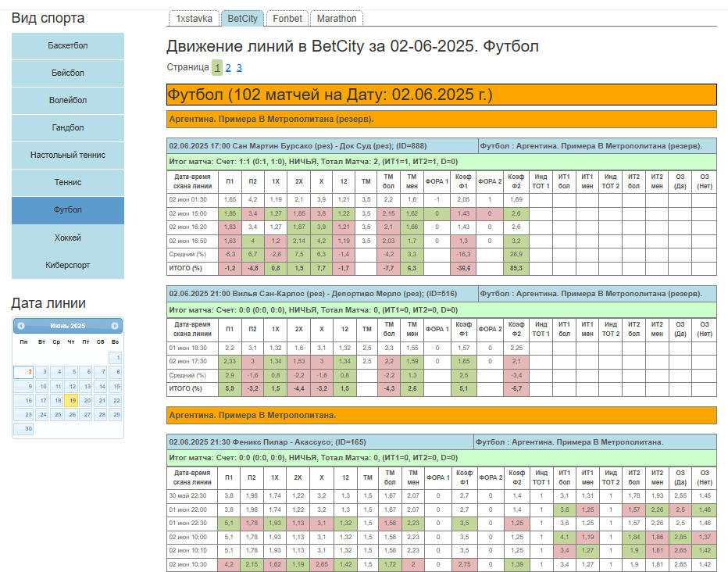Click current page number 1
Screen dimensions: 728x572
point(217,68)
